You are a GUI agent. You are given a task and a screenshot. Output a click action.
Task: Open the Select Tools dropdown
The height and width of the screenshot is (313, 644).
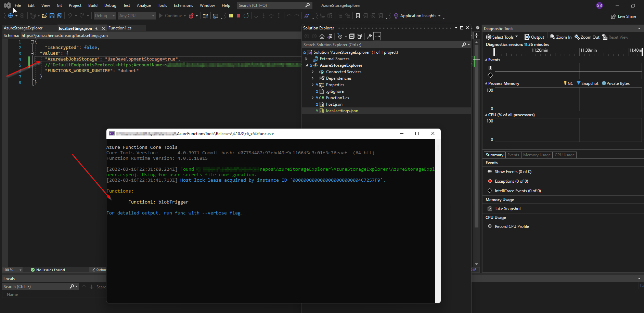pos(502,37)
